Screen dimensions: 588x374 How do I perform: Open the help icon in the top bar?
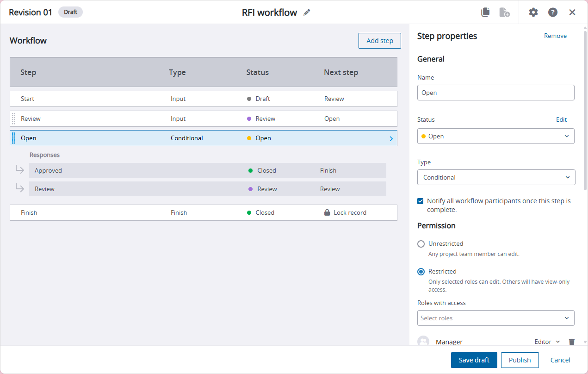pyautogui.click(x=553, y=12)
